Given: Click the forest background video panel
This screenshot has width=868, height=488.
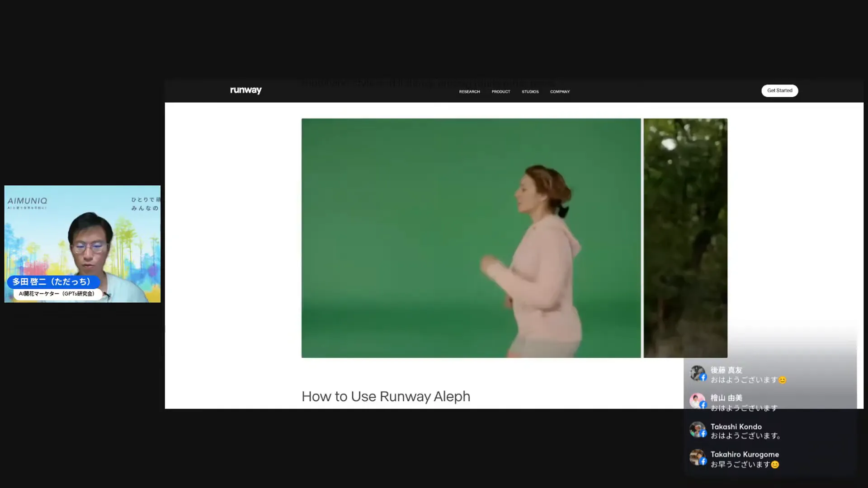Looking at the screenshot, I should pyautogui.click(x=685, y=238).
